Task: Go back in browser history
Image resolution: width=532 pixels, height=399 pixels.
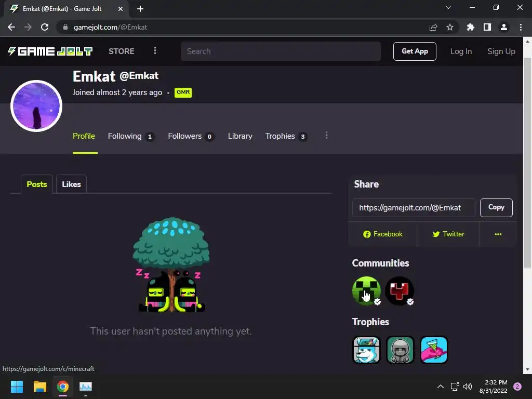Action: (11, 27)
